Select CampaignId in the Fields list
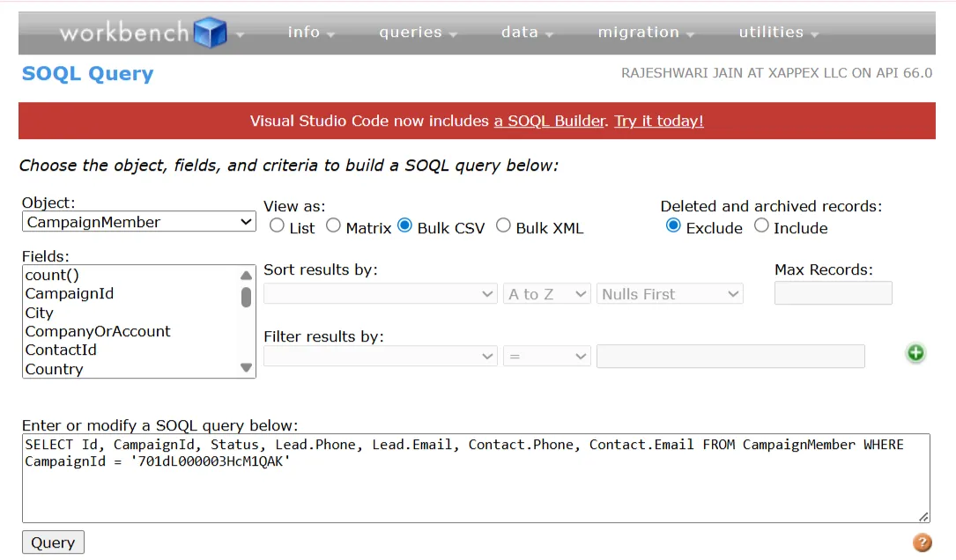This screenshot has height=560, width=956. tap(70, 294)
